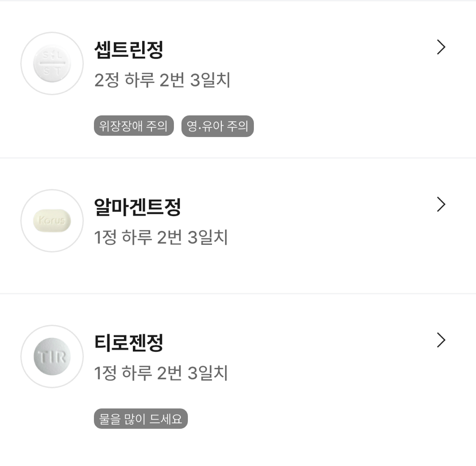The height and width of the screenshot is (466, 476).
Task: Tap the 물을 많이 드세요 tag
Action: [x=141, y=419]
